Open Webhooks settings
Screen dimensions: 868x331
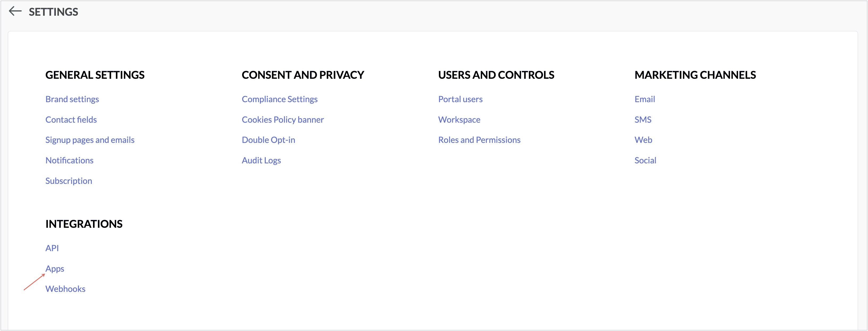[65, 289]
